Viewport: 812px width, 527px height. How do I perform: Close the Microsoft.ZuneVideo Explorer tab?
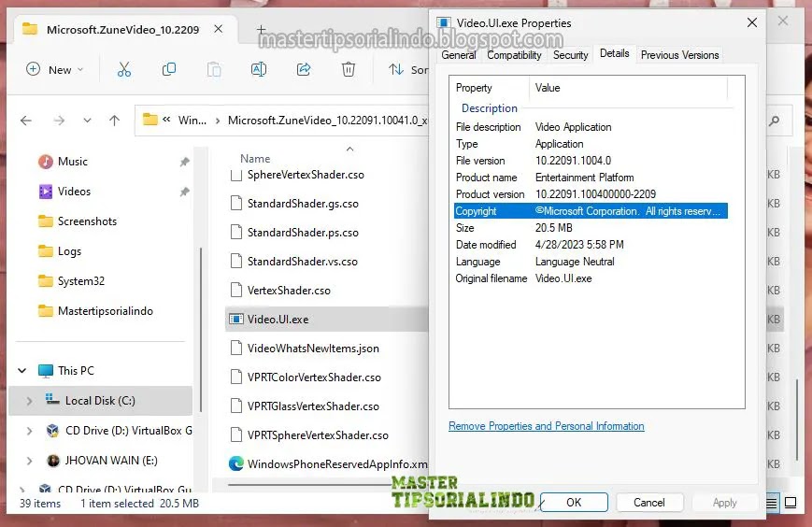click(219, 29)
